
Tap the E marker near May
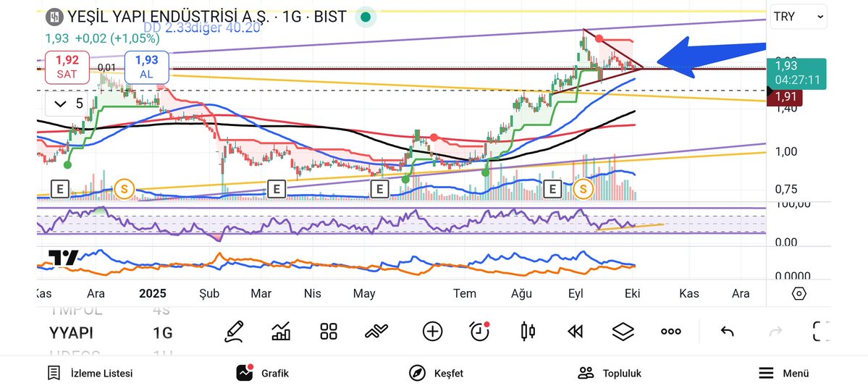[x=379, y=189]
